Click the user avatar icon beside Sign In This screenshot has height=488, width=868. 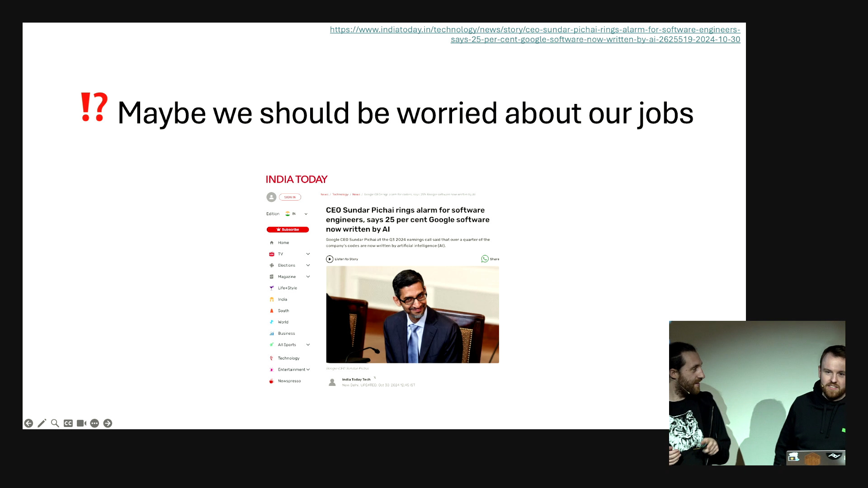(271, 197)
